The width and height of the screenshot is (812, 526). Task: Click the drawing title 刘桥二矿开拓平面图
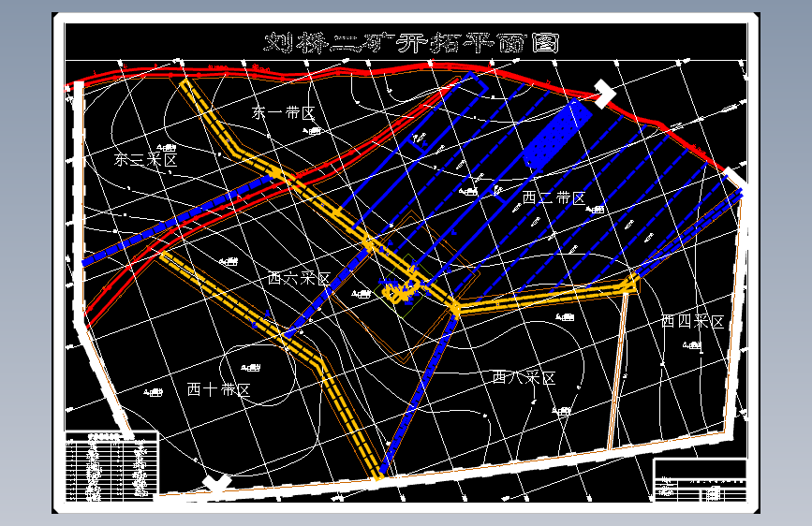coord(412,43)
